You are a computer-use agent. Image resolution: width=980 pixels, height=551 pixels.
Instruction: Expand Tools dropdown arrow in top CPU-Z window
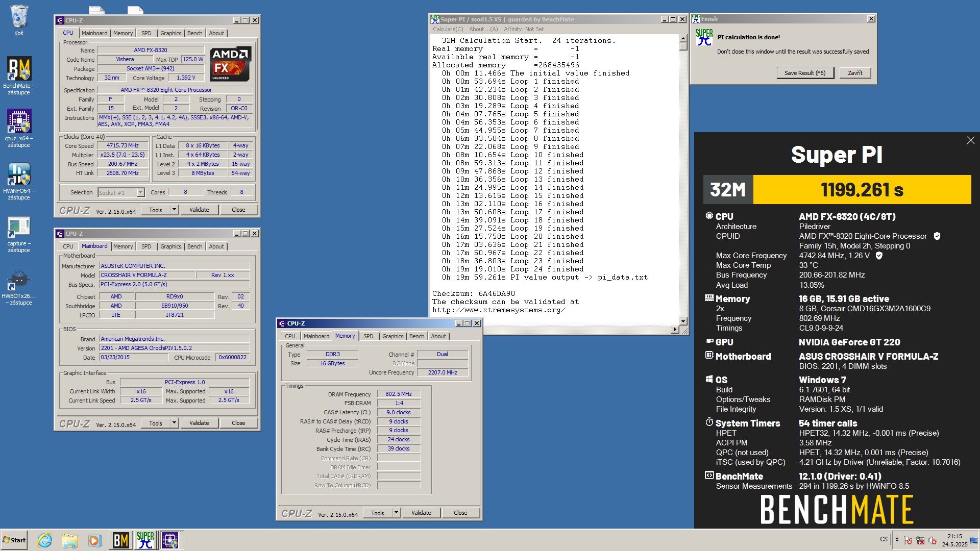click(x=174, y=210)
